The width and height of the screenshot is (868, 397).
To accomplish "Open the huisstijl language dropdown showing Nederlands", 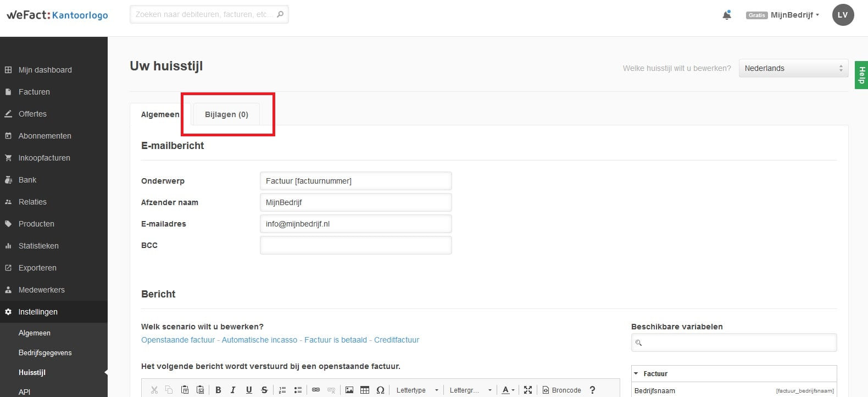I will [793, 68].
